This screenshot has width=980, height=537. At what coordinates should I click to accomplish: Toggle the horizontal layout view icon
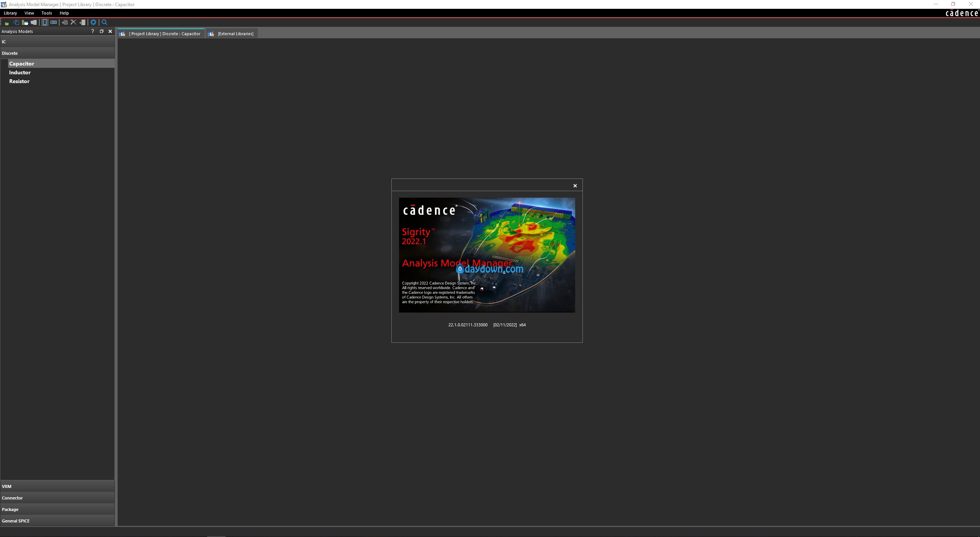tap(54, 22)
